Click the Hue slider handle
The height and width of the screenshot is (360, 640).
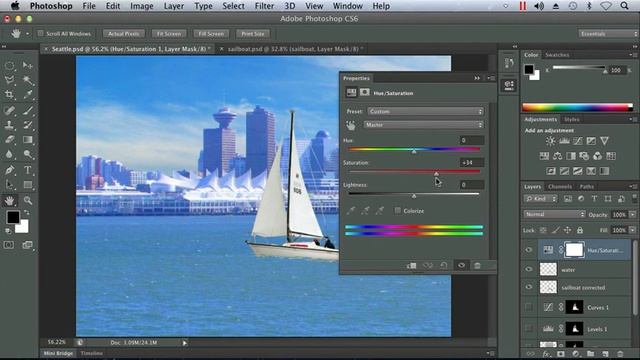pyautogui.click(x=414, y=151)
